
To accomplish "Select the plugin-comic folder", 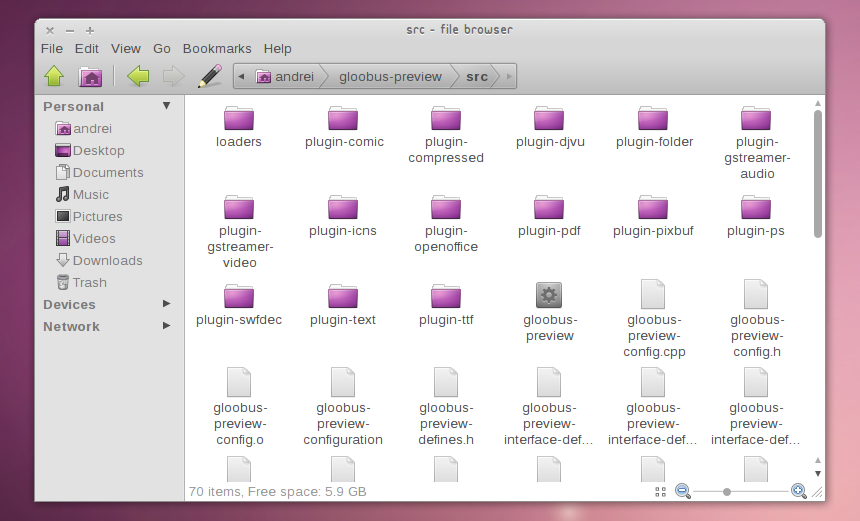I will coord(344,128).
